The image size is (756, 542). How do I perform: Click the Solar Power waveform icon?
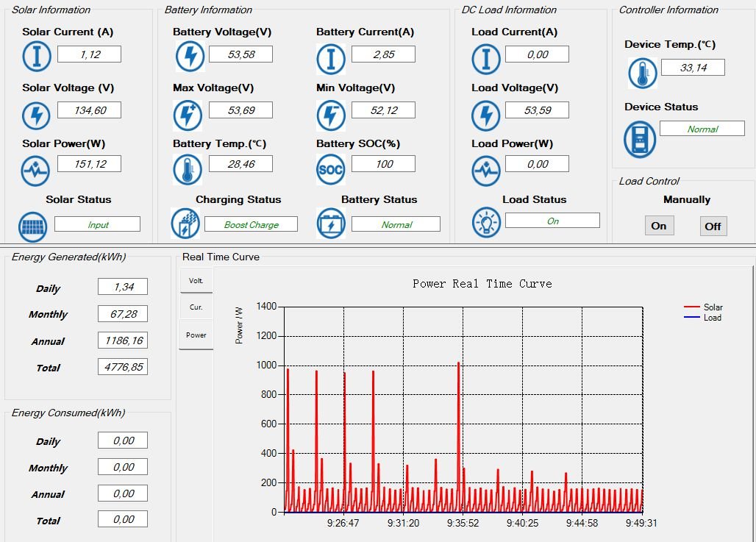click(35, 171)
